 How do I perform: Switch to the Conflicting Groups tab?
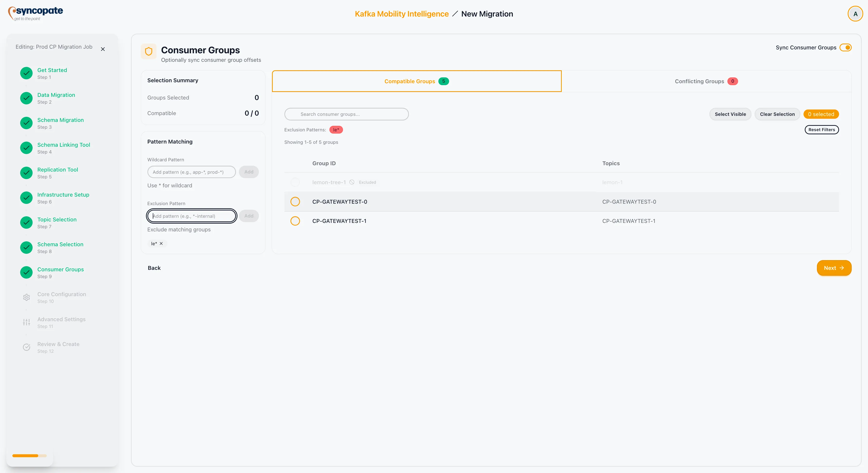[x=706, y=81]
